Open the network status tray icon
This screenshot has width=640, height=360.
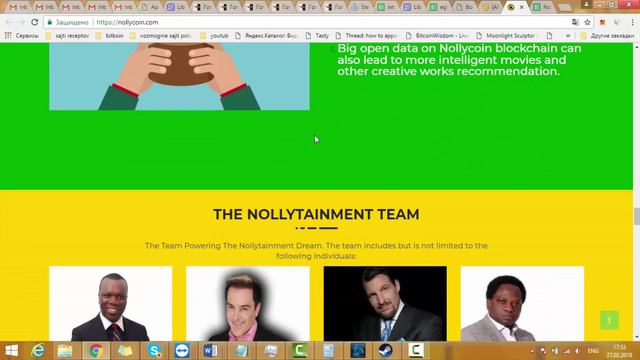click(x=567, y=351)
